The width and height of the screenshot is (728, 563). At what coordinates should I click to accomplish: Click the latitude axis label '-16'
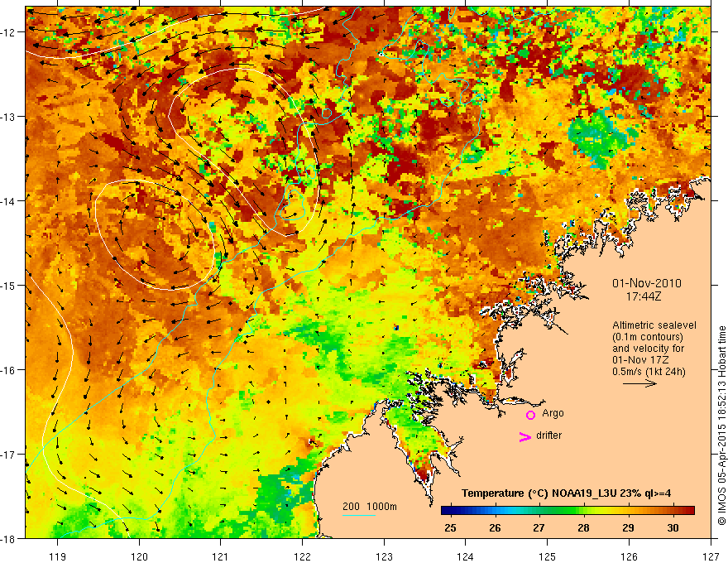[8, 370]
